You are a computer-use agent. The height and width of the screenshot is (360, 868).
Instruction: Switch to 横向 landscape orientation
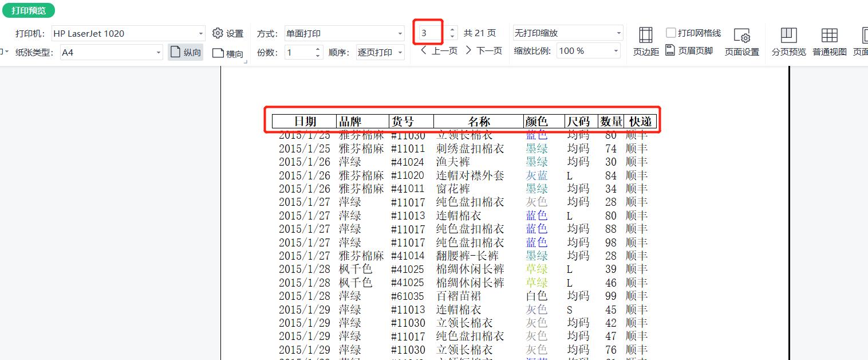pos(227,52)
